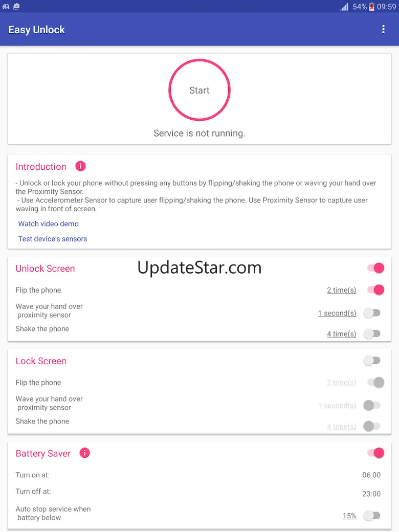Set Turn on at time 06:00

coord(371,475)
